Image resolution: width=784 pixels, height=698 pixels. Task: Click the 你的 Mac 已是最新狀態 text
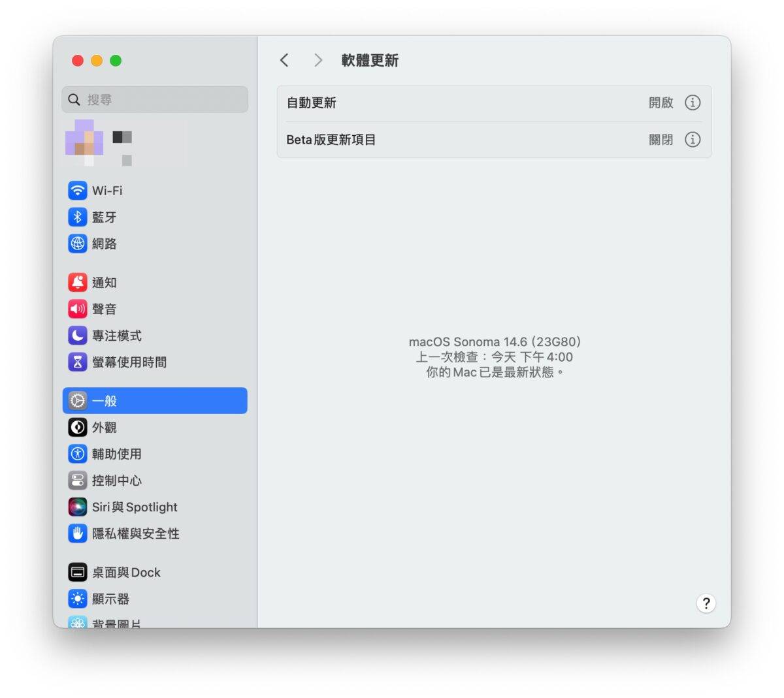495,372
